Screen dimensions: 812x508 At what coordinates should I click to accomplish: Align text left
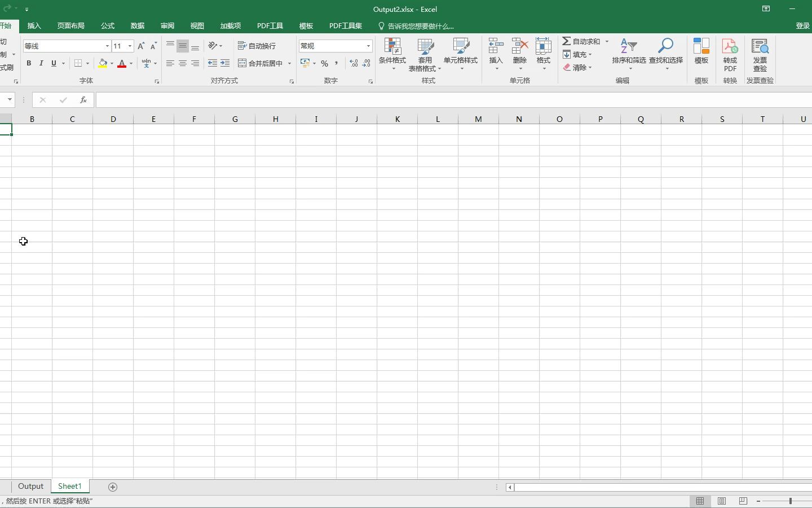[170, 63]
